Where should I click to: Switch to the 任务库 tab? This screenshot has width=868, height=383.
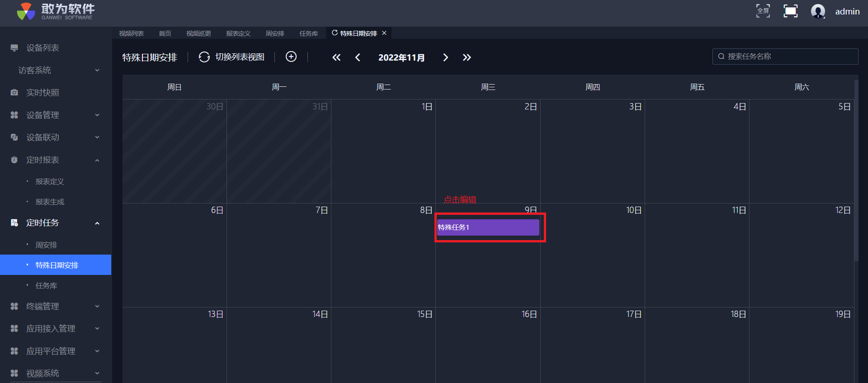pyautogui.click(x=309, y=33)
